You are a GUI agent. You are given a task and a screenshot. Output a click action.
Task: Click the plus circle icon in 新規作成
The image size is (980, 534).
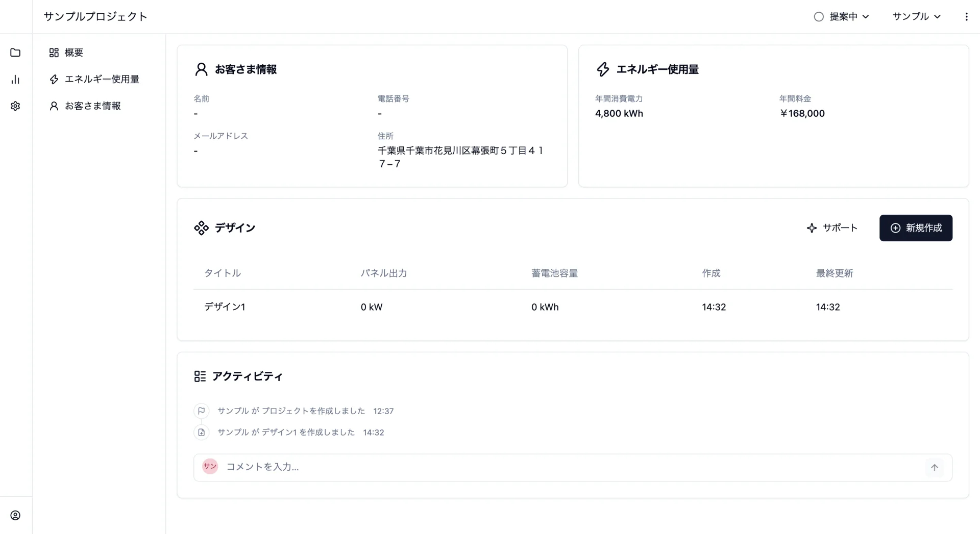(895, 228)
